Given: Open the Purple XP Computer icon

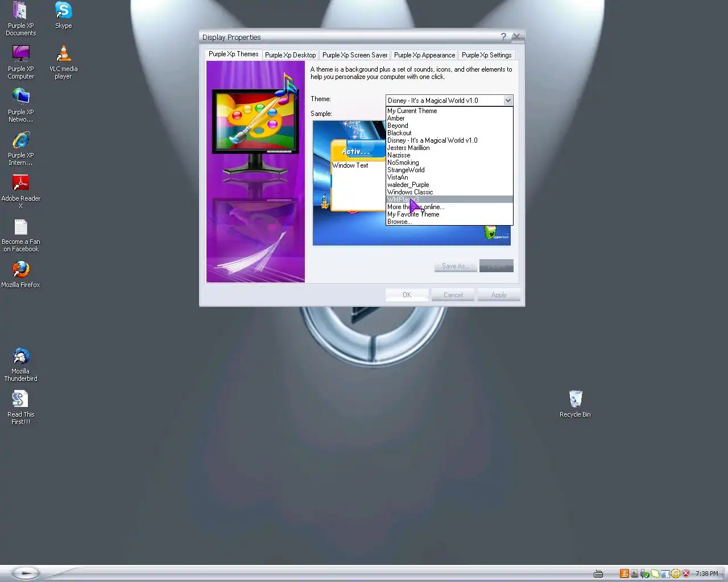Looking at the screenshot, I should 20,61.
